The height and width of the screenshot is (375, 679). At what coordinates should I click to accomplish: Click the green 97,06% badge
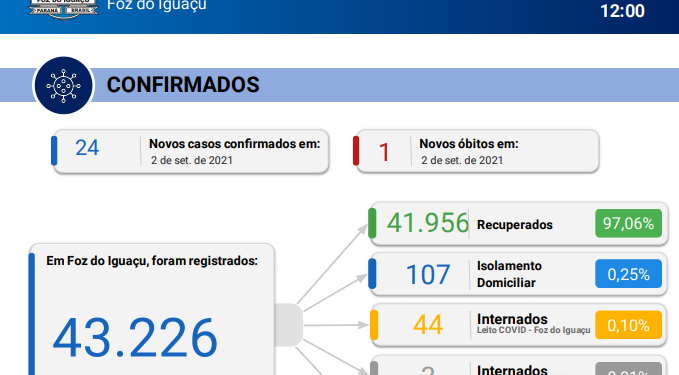(628, 223)
